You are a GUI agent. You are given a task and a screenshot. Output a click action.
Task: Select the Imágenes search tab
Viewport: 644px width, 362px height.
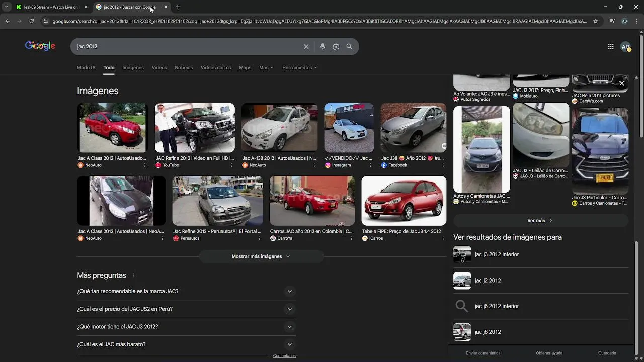click(133, 67)
